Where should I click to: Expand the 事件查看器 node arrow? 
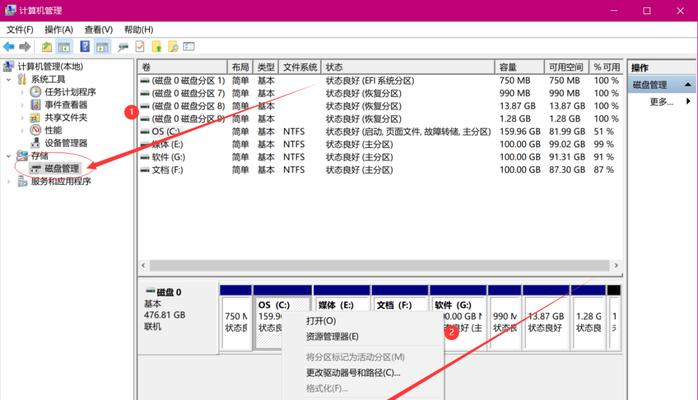22,105
